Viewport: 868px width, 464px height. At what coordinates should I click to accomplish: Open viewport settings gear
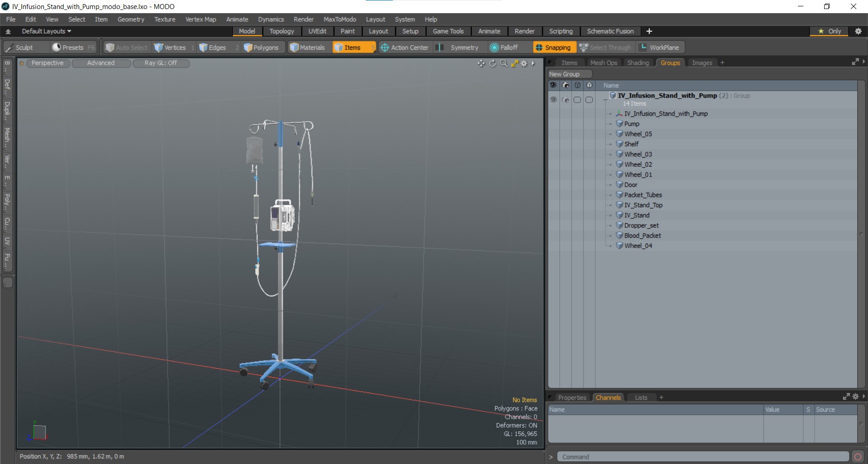click(x=524, y=63)
